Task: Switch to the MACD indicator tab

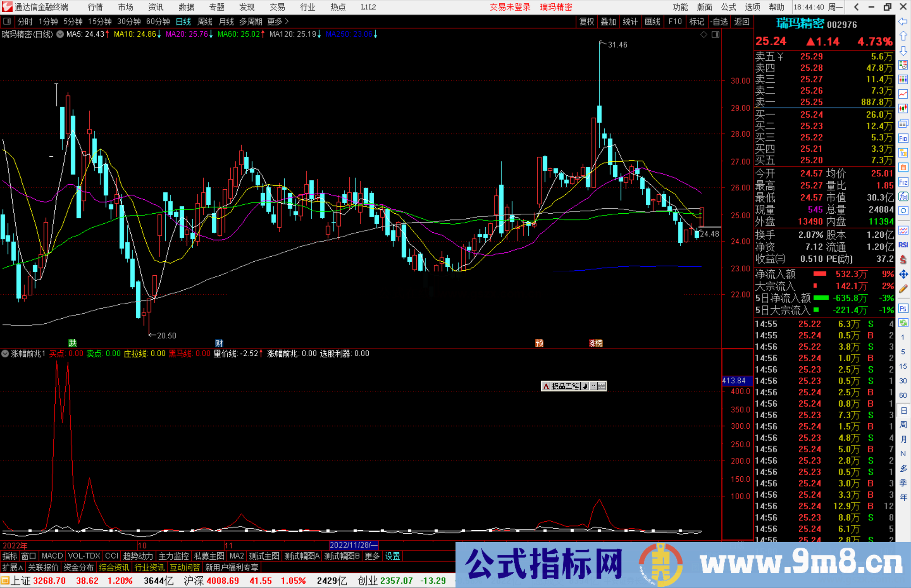Action: coord(52,556)
